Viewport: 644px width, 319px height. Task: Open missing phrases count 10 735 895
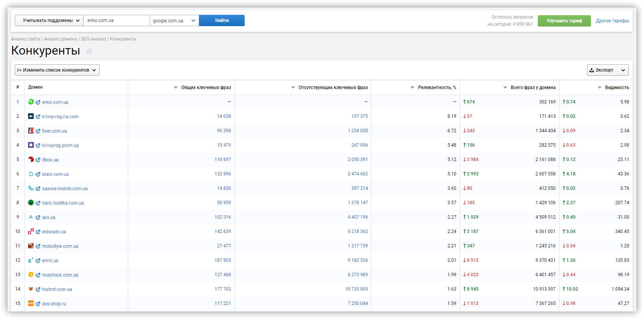357,289
